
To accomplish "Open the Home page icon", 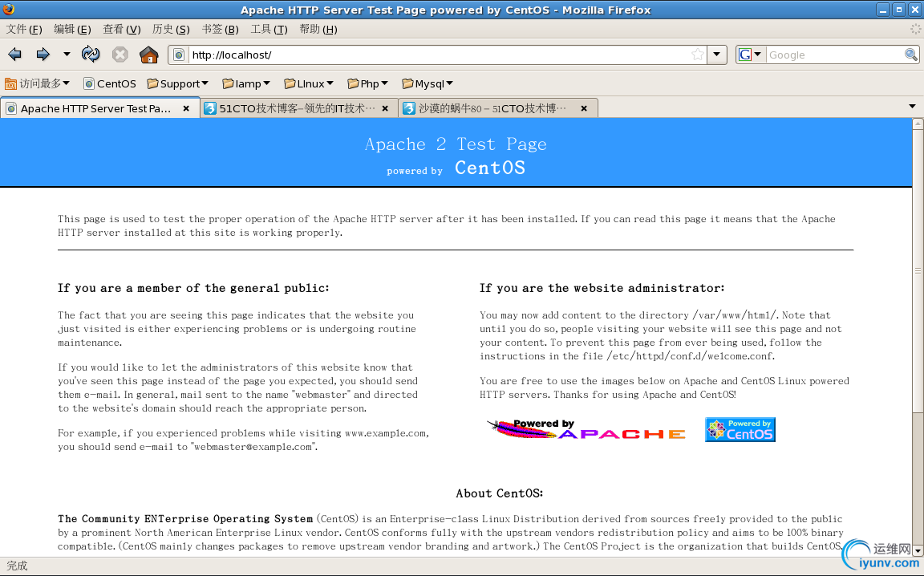I will click(149, 55).
